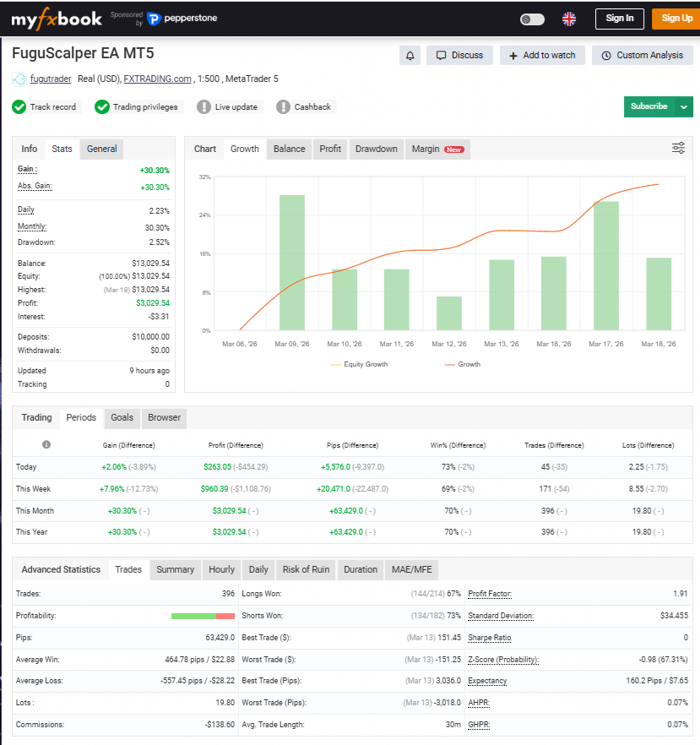
Task: Switch to the Risk of Ruin tab
Action: click(x=306, y=569)
